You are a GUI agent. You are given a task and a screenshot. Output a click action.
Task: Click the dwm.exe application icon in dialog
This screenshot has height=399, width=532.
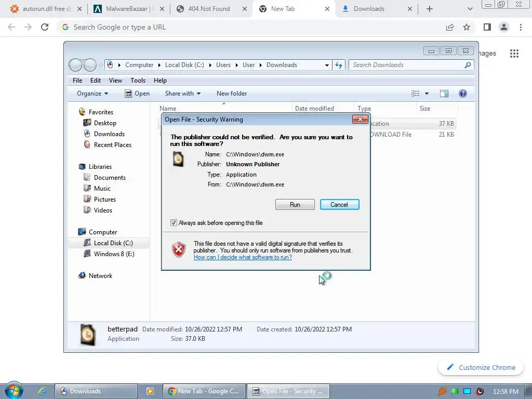[179, 159]
